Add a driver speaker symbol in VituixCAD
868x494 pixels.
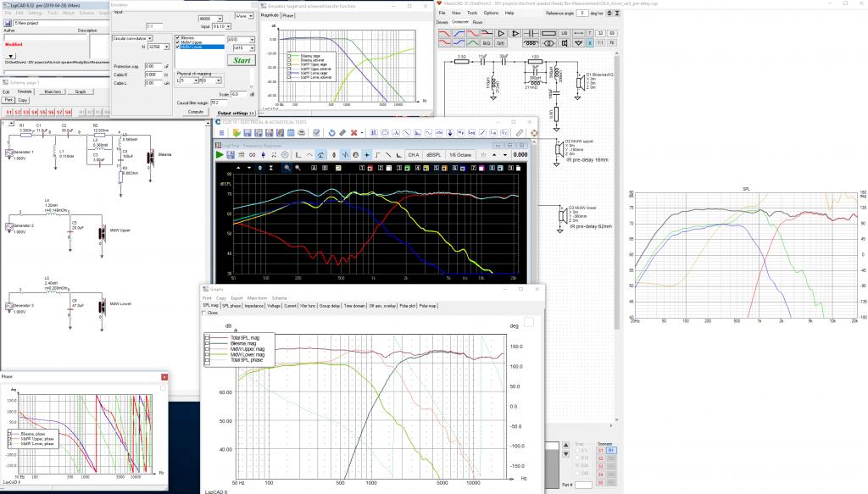[x=565, y=43]
